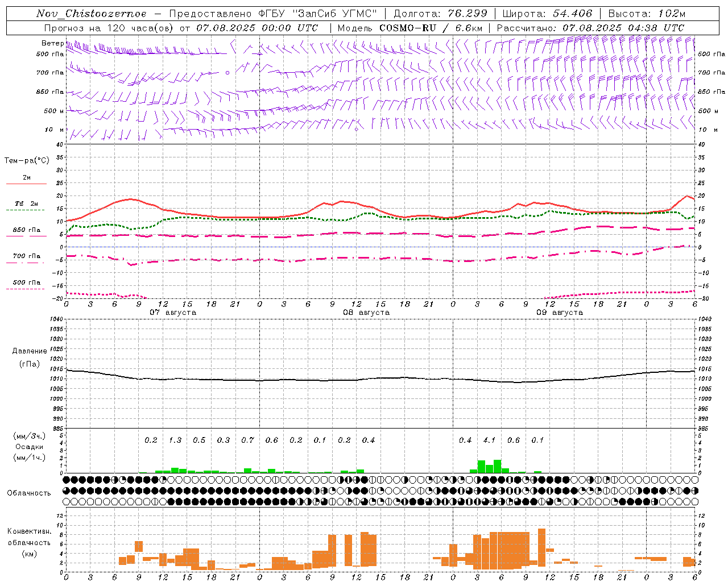Click the Осадки precipitation label
This screenshot has width=728, height=582.
click(x=30, y=447)
